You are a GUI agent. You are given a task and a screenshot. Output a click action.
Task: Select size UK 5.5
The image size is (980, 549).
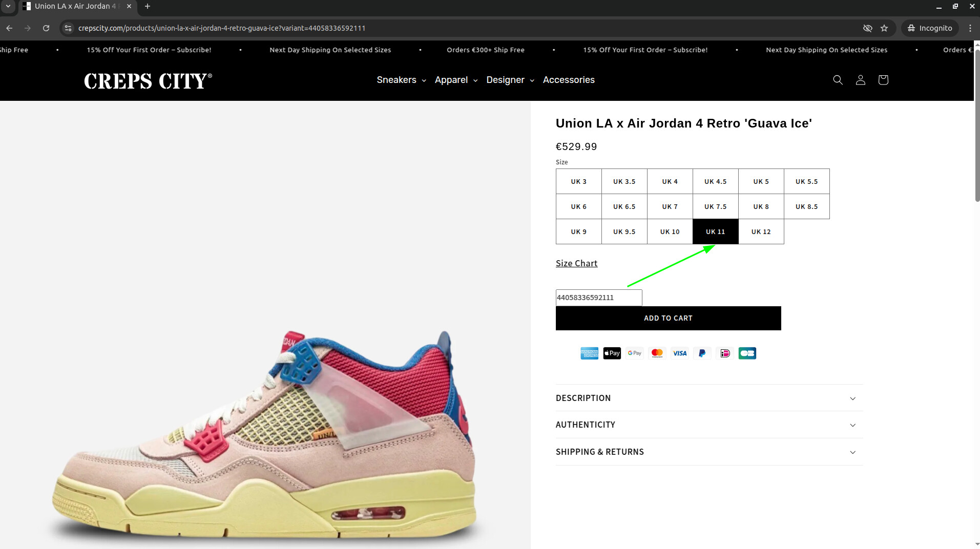click(806, 181)
